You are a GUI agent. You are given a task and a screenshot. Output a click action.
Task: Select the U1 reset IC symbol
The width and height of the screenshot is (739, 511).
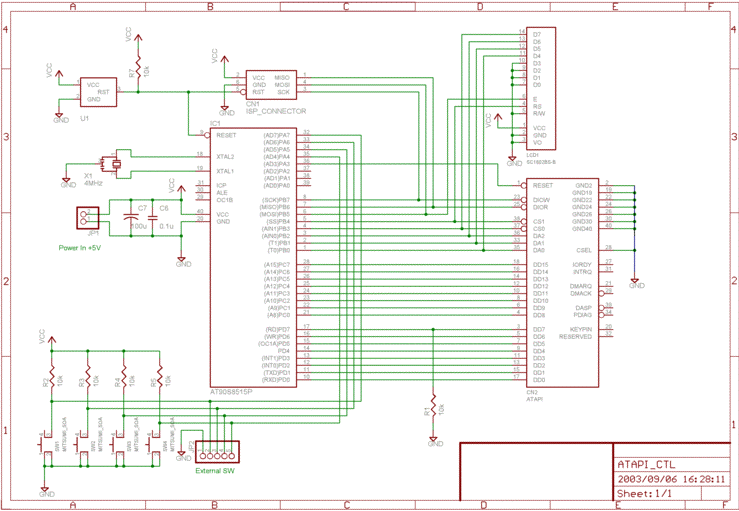point(99,92)
